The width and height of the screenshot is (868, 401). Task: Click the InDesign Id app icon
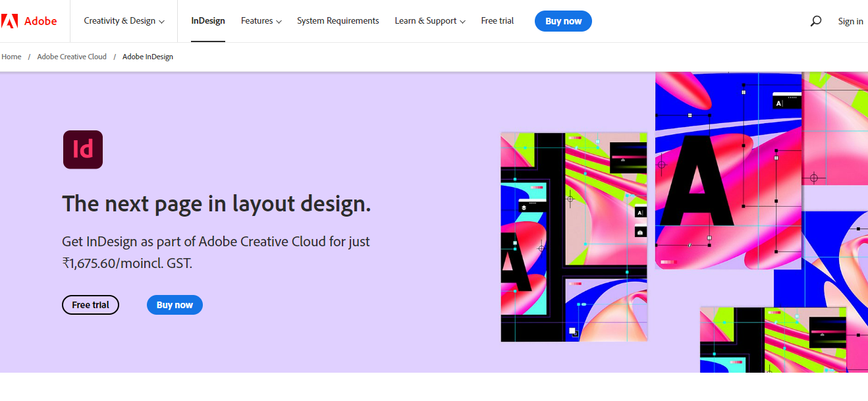pos(82,149)
